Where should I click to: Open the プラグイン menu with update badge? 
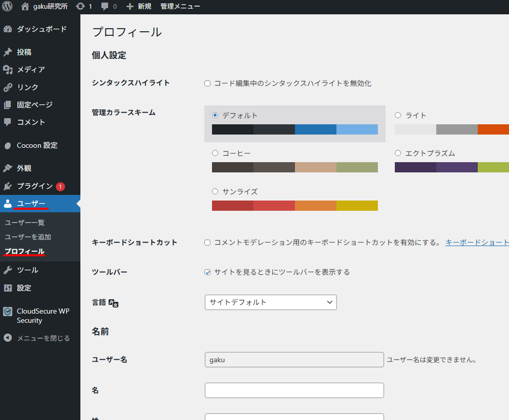tap(35, 186)
